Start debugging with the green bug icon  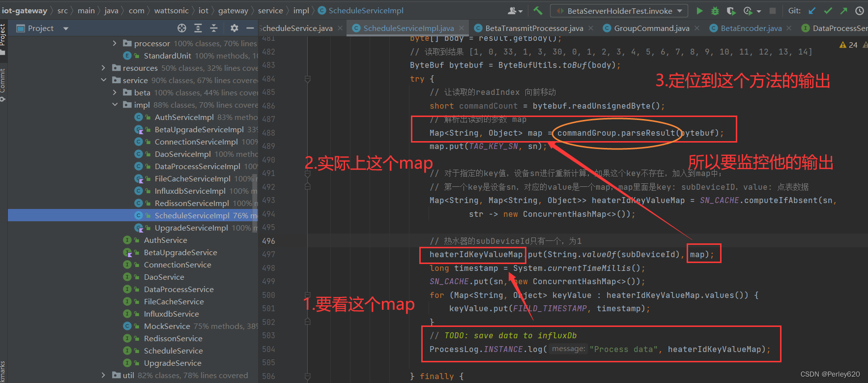tap(715, 10)
